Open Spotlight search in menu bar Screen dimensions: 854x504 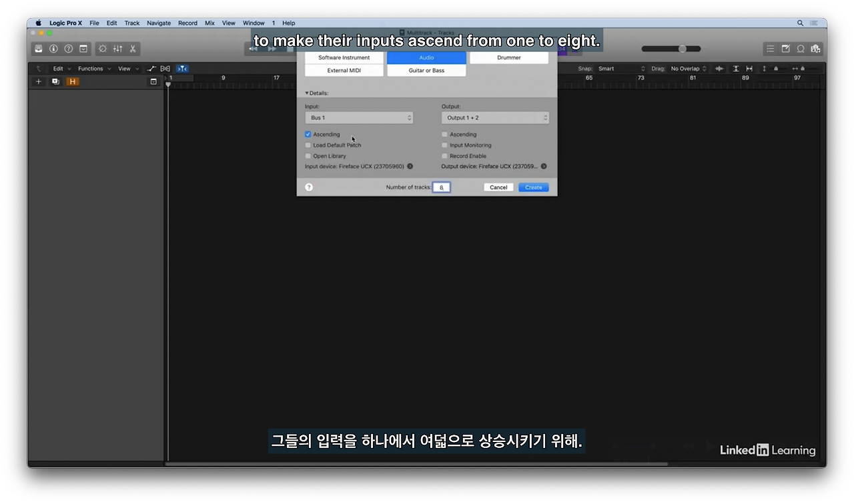click(x=800, y=23)
